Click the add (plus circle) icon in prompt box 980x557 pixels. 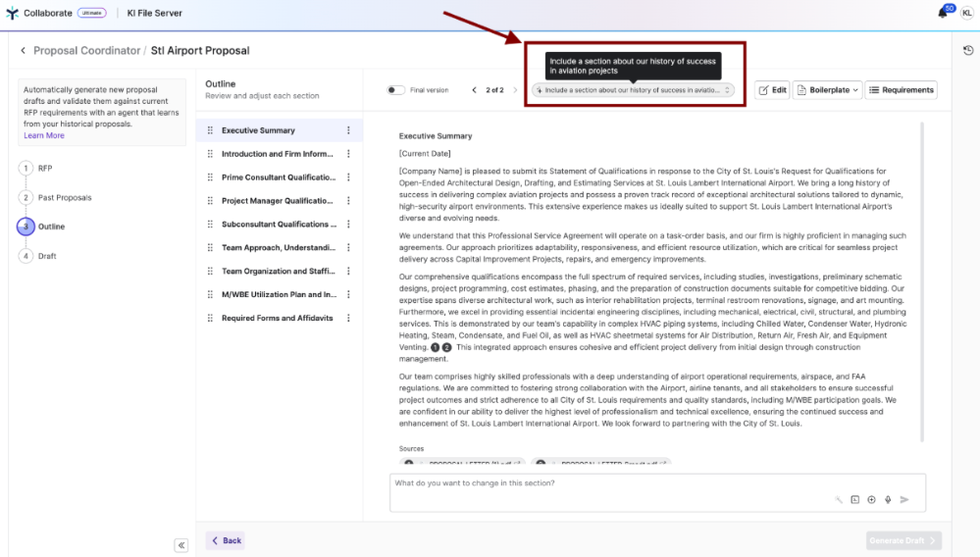pyautogui.click(x=871, y=499)
